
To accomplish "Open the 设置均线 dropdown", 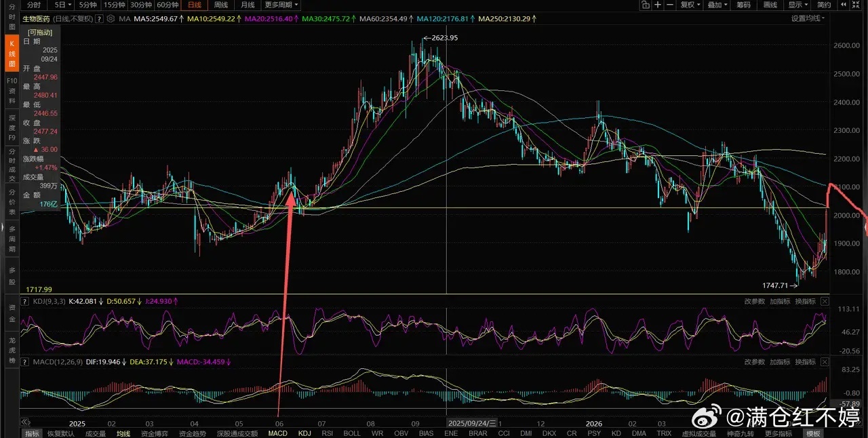I will (x=808, y=18).
